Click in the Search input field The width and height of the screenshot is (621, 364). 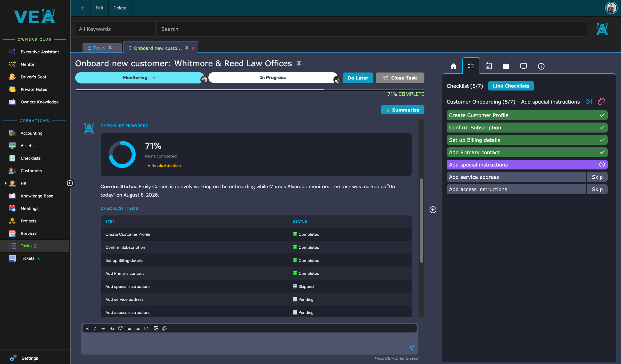click(x=372, y=29)
